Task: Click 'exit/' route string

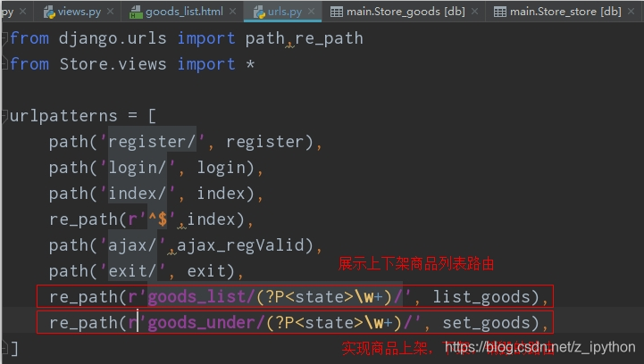Action: (133, 271)
